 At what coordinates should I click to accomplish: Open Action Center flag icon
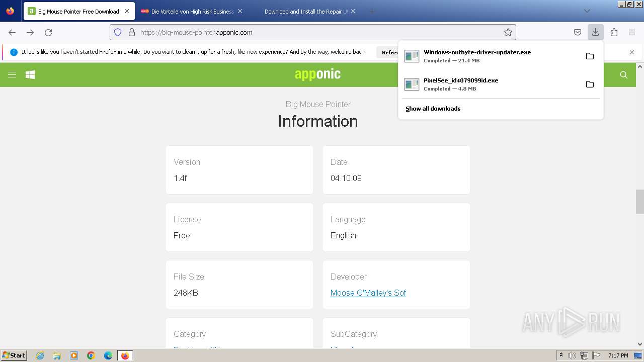coord(596,355)
